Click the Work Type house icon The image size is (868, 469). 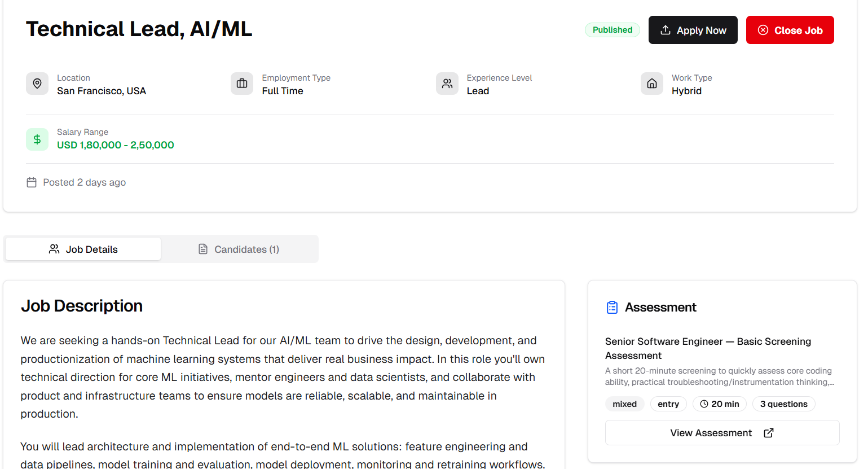point(651,84)
